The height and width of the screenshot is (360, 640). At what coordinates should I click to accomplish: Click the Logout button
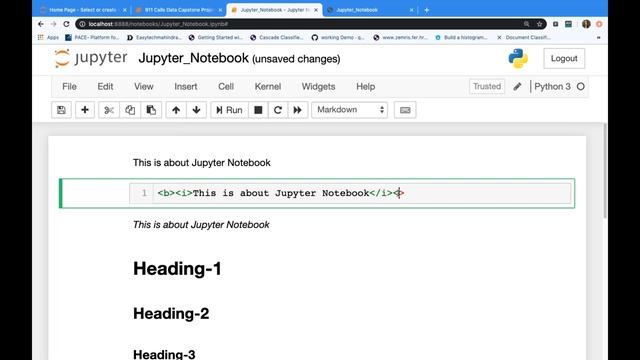tap(564, 58)
